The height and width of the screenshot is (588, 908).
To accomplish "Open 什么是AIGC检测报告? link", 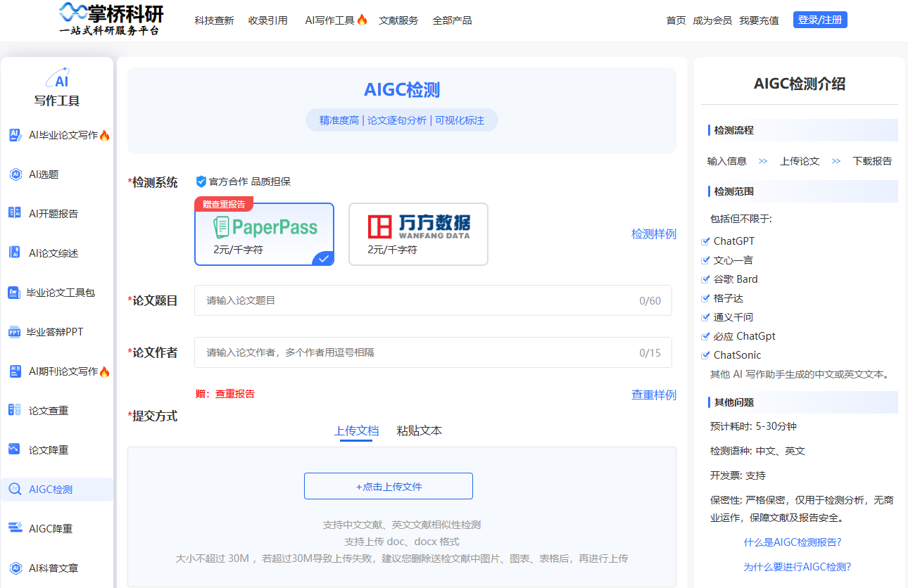I will point(793,542).
